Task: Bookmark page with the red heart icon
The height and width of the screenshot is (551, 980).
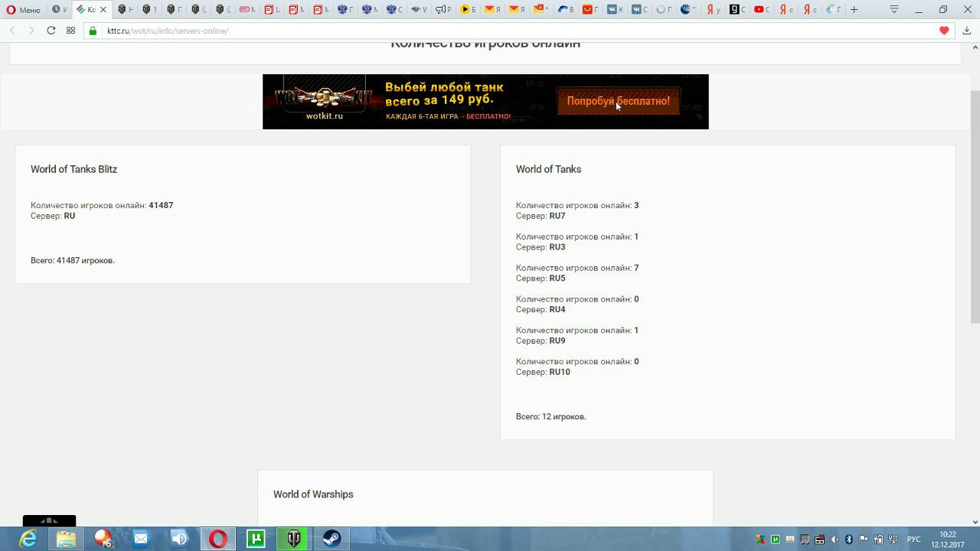Action: click(x=944, y=31)
